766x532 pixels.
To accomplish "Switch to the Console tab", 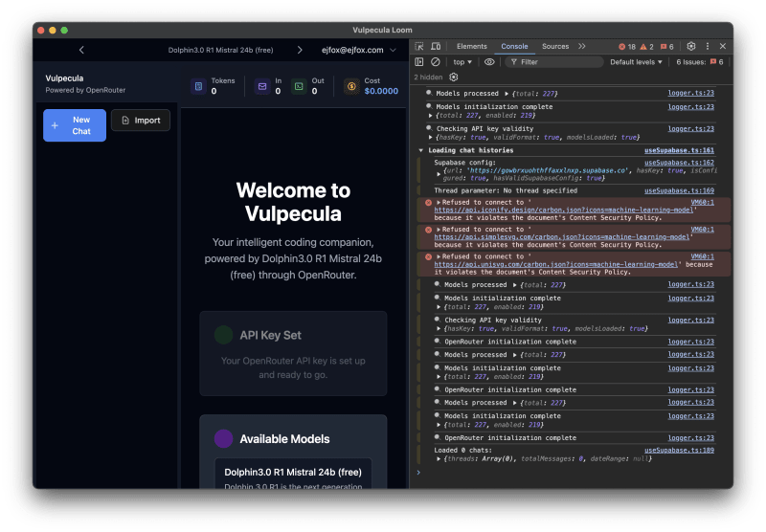I will (x=514, y=46).
